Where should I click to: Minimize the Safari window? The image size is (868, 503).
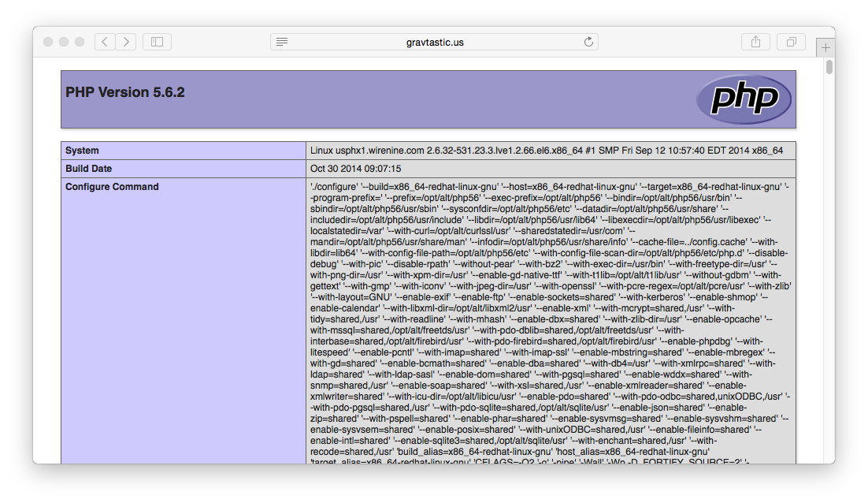tap(64, 42)
